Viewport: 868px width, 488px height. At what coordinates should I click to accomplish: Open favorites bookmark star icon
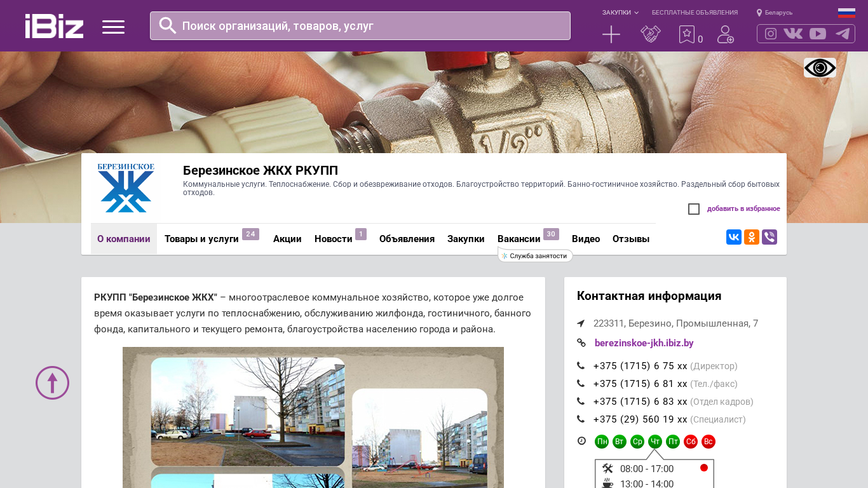tap(687, 34)
